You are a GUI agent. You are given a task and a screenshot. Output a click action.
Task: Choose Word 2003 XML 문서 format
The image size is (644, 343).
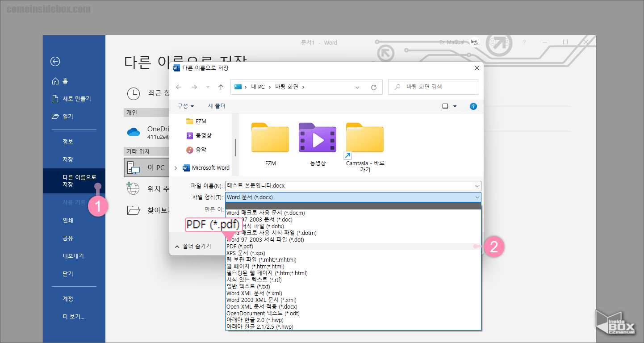pos(353,300)
